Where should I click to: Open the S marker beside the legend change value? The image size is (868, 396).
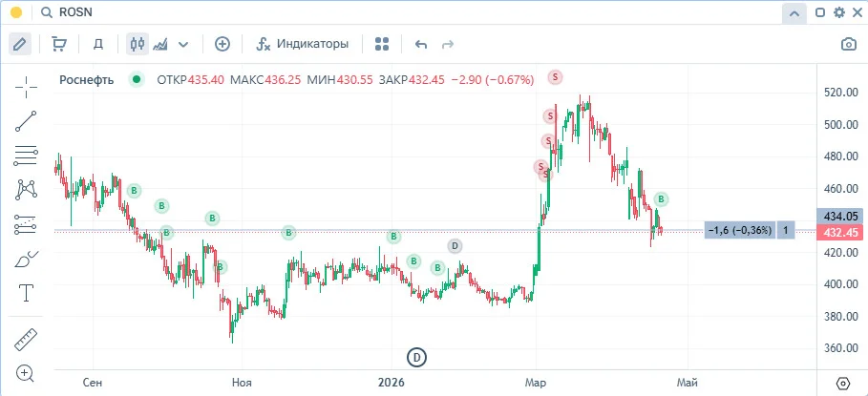coord(555,77)
